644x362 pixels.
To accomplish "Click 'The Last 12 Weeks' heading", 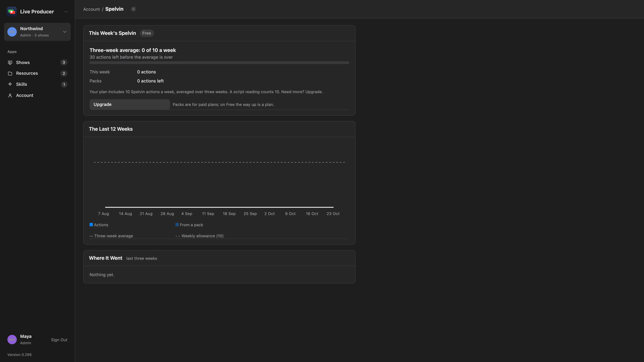I will click(111, 129).
